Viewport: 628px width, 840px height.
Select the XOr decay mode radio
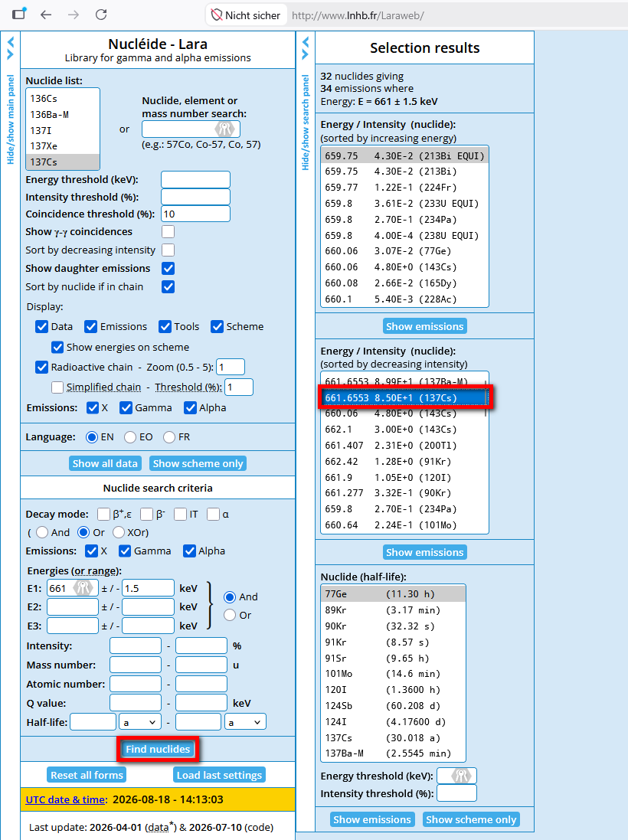click(x=119, y=532)
